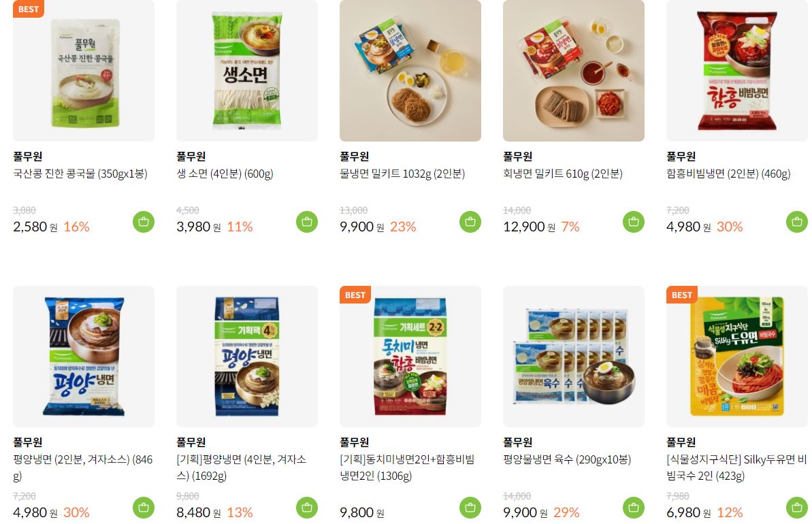Open the [식물성지구식단] Silky두유면 product title

pos(736,468)
